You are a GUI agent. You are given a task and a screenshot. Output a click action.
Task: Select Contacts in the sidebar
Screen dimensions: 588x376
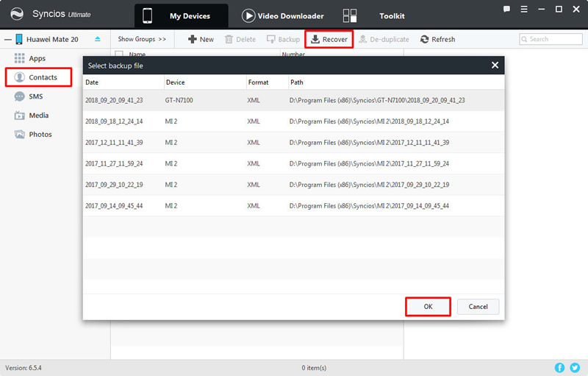click(39, 77)
